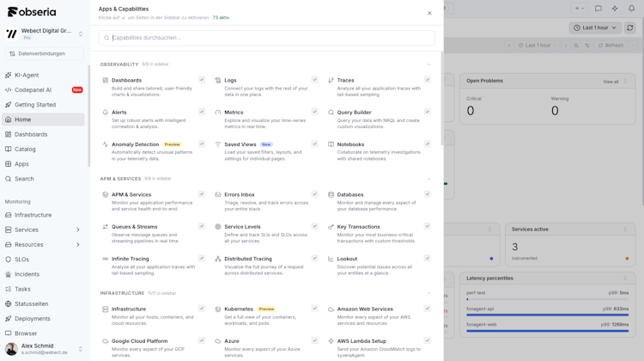
Task: Click the Queues & Streams icon
Action: pyautogui.click(x=105, y=227)
